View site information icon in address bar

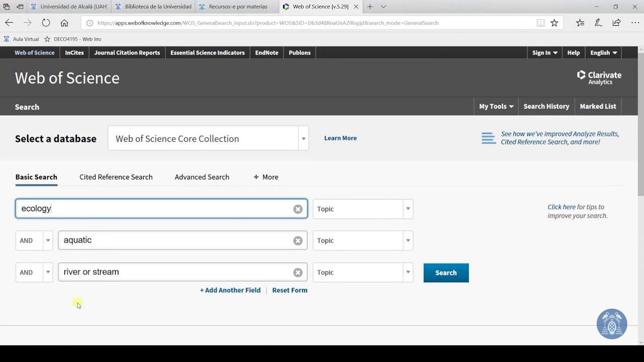(x=90, y=23)
